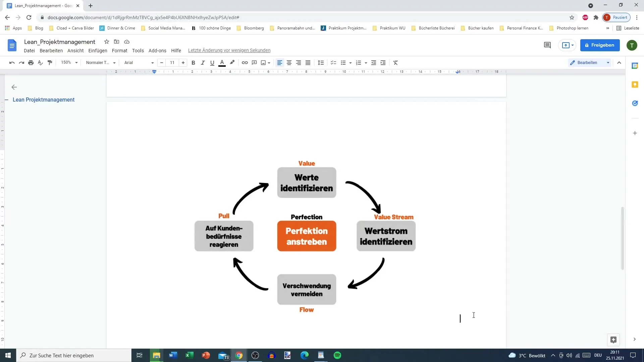This screenshot has height=362, width=644.
Task: Insert an image from the toolbar
Action: [263, 63]
